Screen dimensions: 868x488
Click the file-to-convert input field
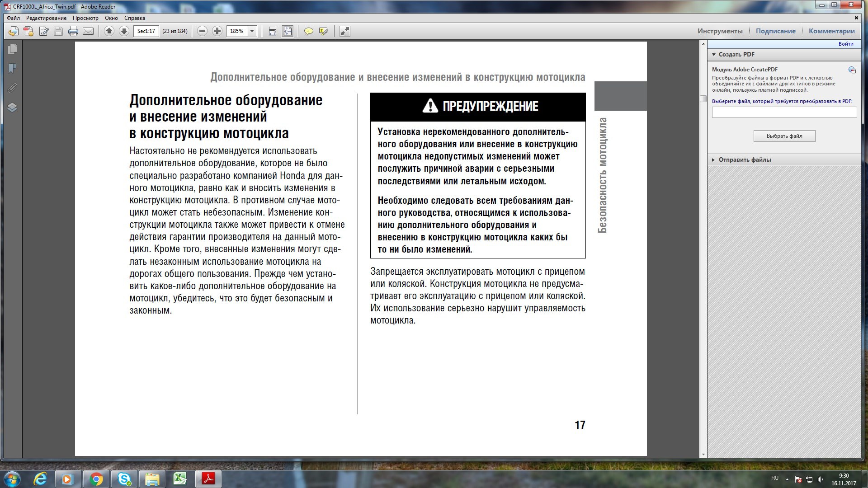coord(784,113)
